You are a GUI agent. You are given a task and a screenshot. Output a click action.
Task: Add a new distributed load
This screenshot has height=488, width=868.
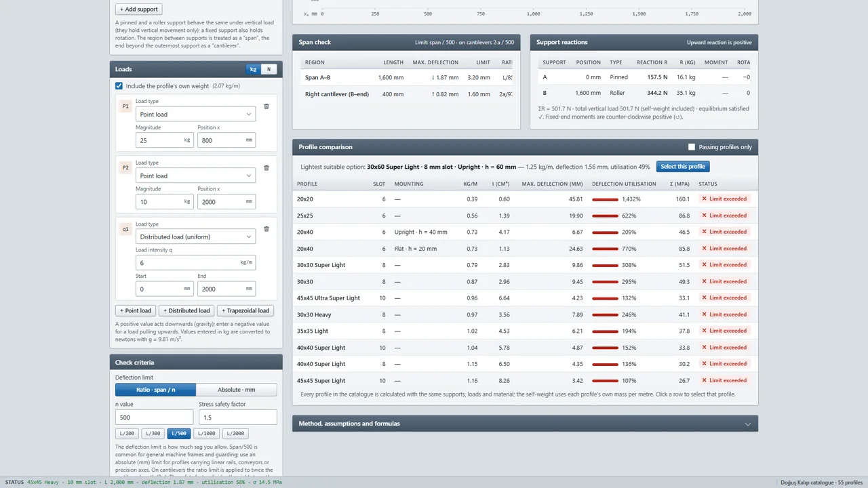pyautogui.click(x=186, y=310)
